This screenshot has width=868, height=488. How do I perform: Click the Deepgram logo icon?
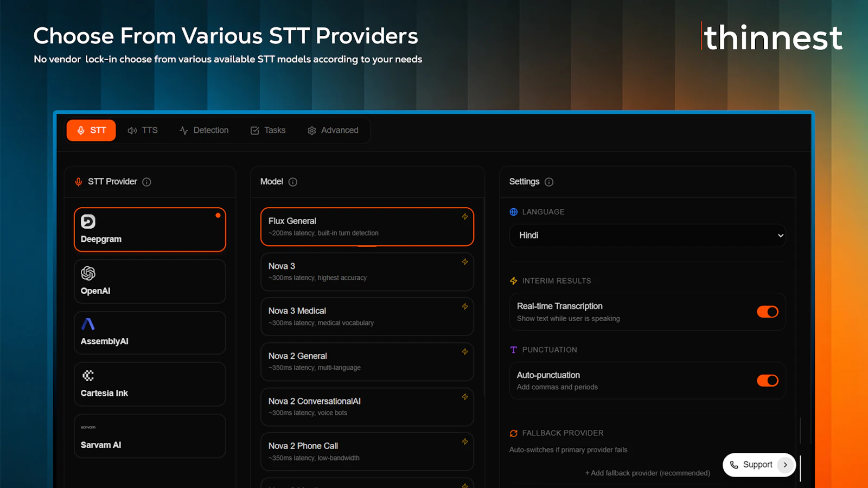coord(88,222)
